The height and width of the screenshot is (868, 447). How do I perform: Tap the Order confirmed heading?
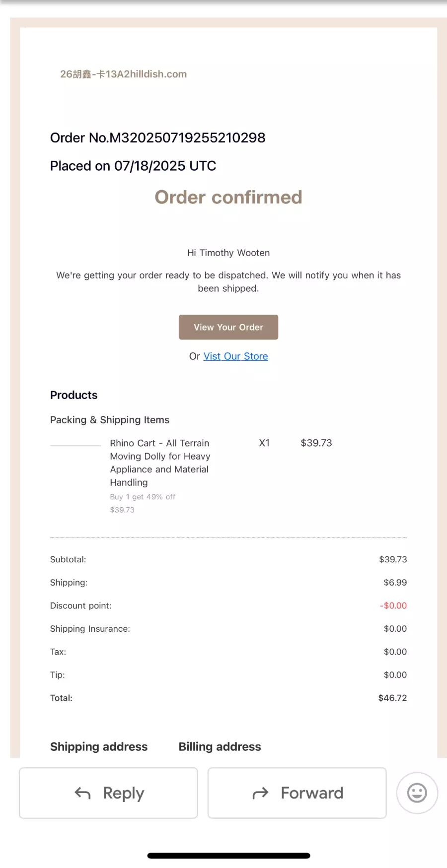(x=228, y=197)
